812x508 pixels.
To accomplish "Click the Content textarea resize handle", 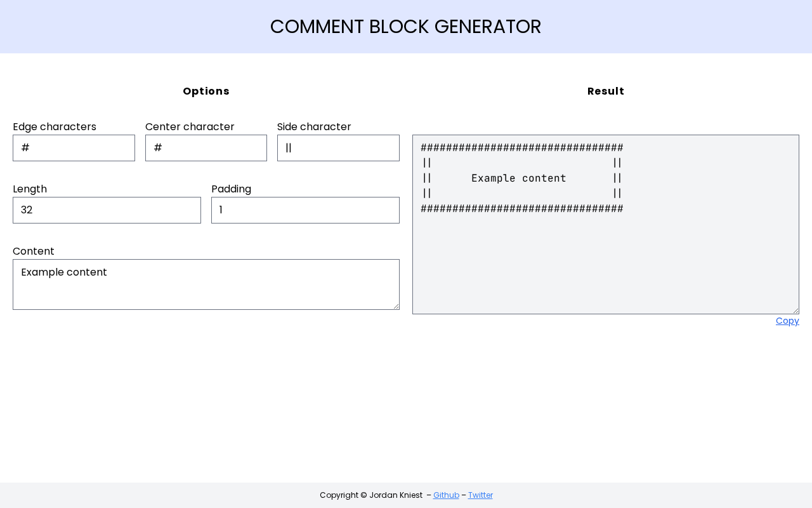I will (396, 306).
